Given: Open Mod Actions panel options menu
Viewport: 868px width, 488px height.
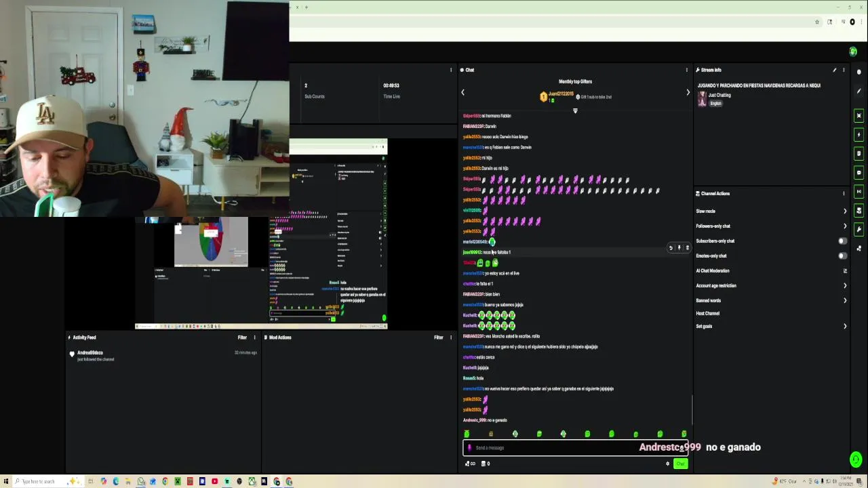Looking at the screenshot, I should (451, 337).
